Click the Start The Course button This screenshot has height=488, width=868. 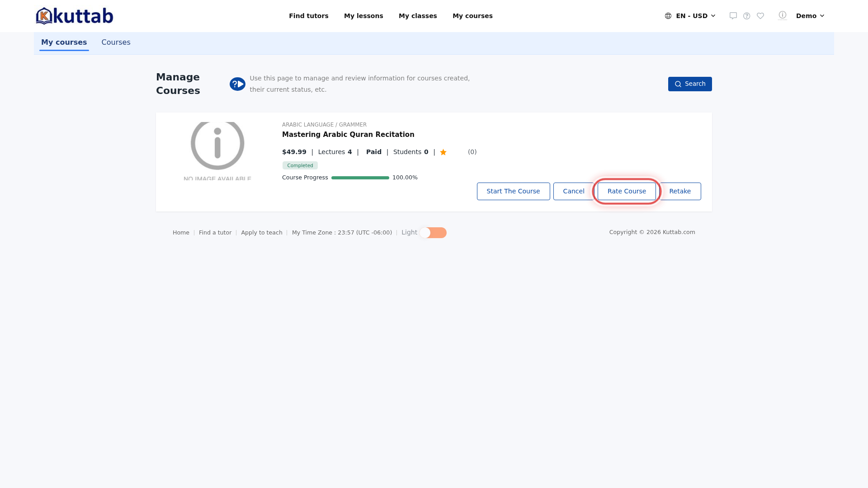pos(513,191)
